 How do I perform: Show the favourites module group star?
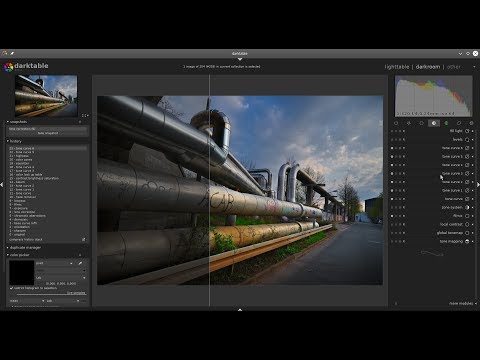click(x=409, y=123)
